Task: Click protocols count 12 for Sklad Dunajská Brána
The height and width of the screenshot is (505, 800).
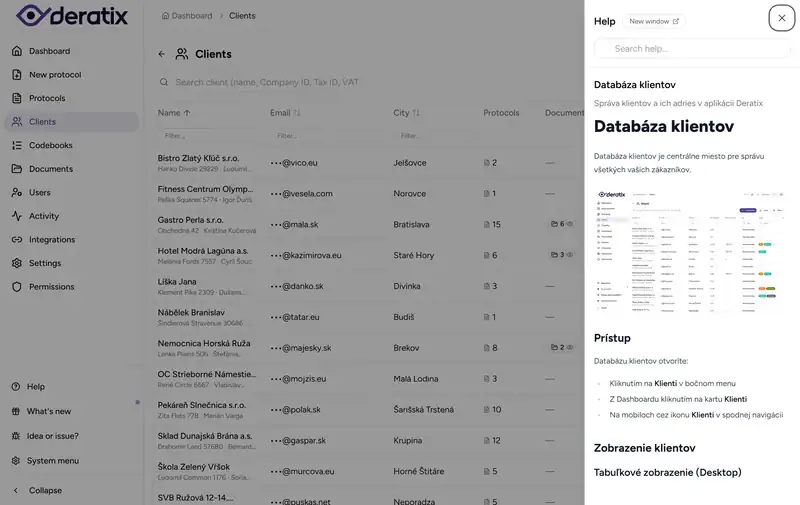Action: point(492,440)
